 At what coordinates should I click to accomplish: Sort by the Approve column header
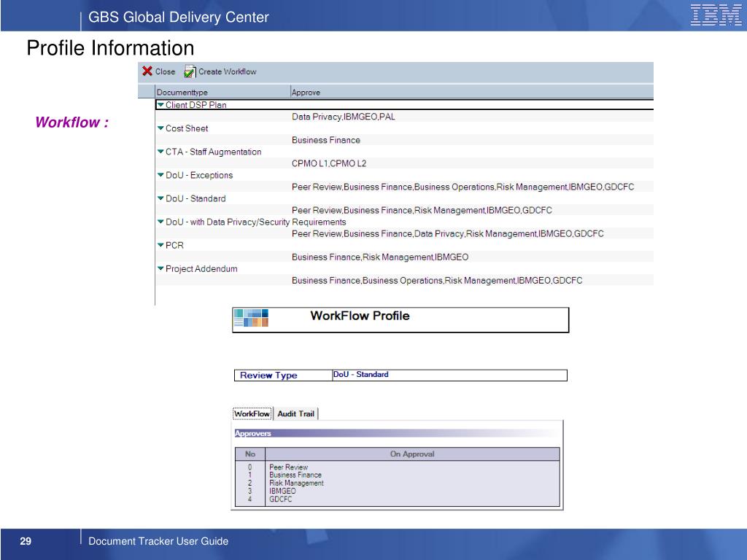472,92
